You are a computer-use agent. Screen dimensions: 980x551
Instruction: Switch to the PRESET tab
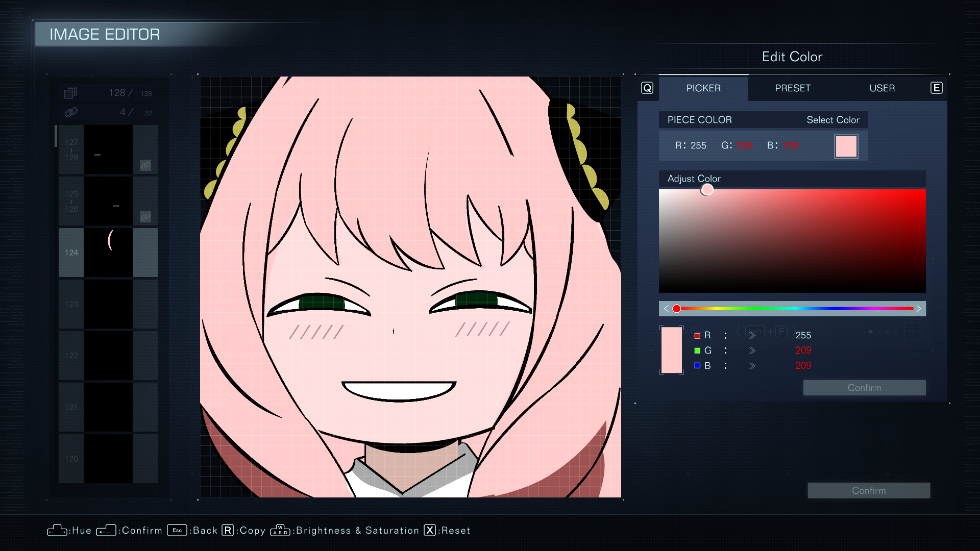pyautogui.click(x=793, y=88)
